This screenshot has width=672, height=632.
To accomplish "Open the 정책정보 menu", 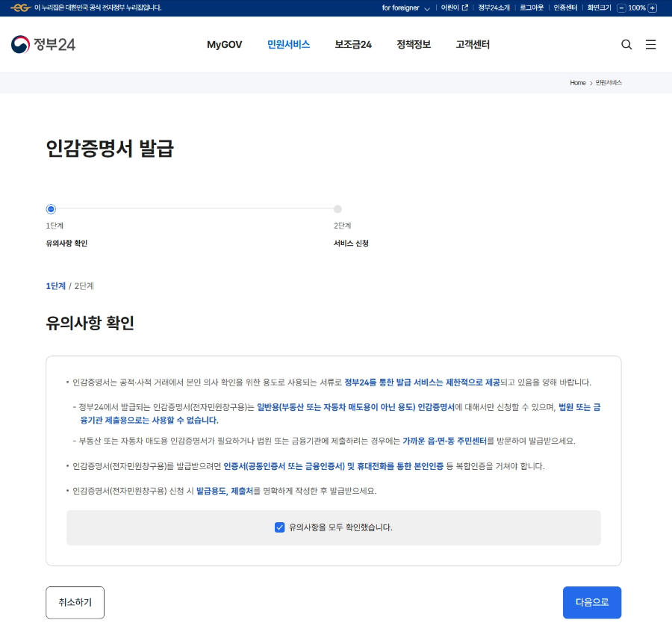I will (x=413, y=45).
